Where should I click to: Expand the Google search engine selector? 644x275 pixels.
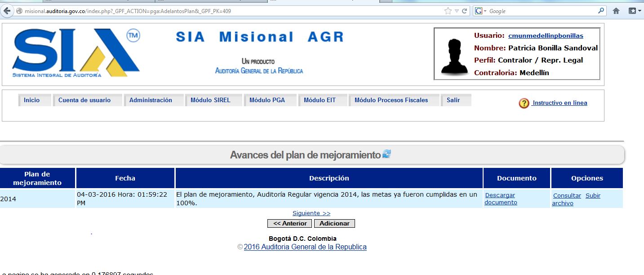point(481,11)
